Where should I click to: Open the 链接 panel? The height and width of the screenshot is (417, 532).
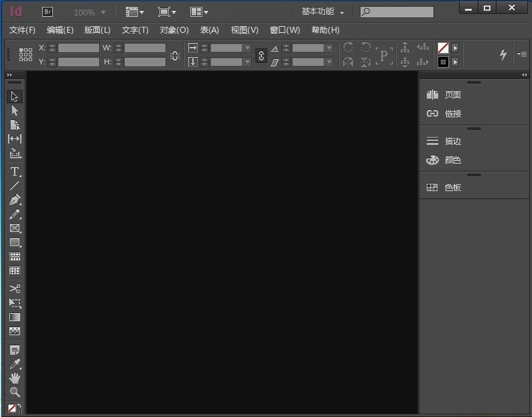click(444, 113)
